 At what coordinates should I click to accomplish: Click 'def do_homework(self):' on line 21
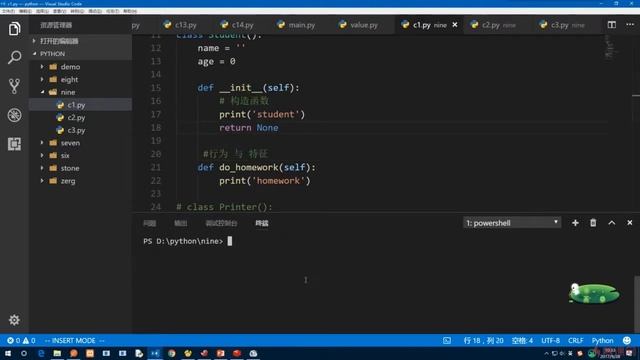256,167
